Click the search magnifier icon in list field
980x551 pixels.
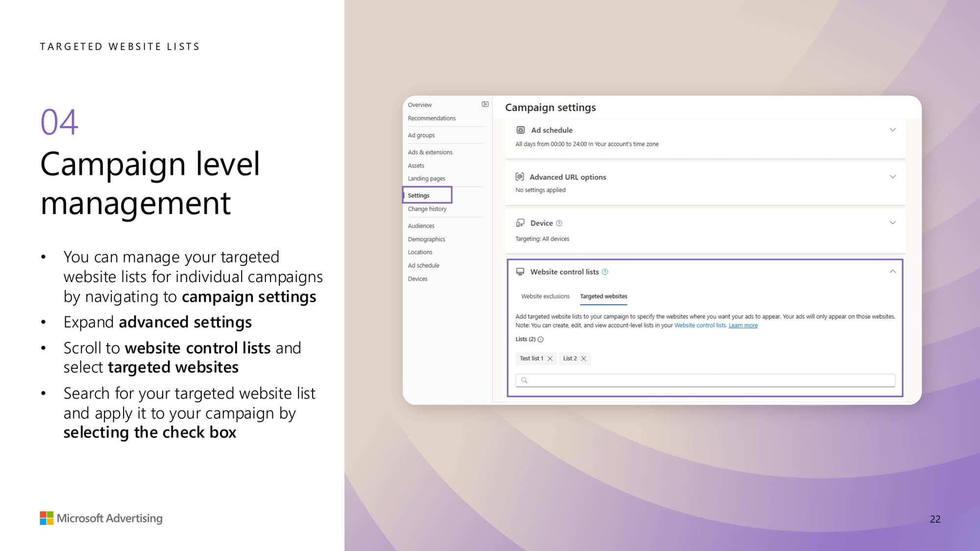pos(524,380)
